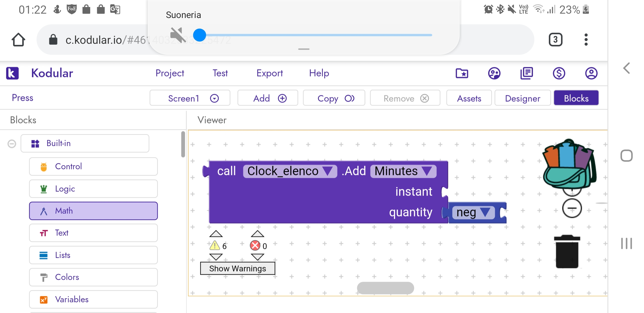Open the starred projects folder icon
The image size is (644, 313).
[x=462, y=73]
